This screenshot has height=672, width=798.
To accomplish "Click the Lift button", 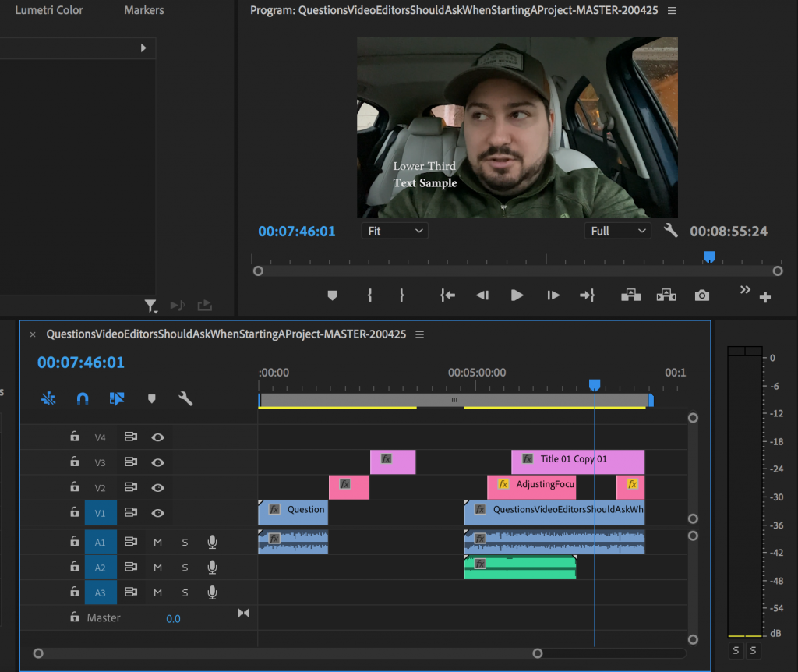I will (630, 295).
